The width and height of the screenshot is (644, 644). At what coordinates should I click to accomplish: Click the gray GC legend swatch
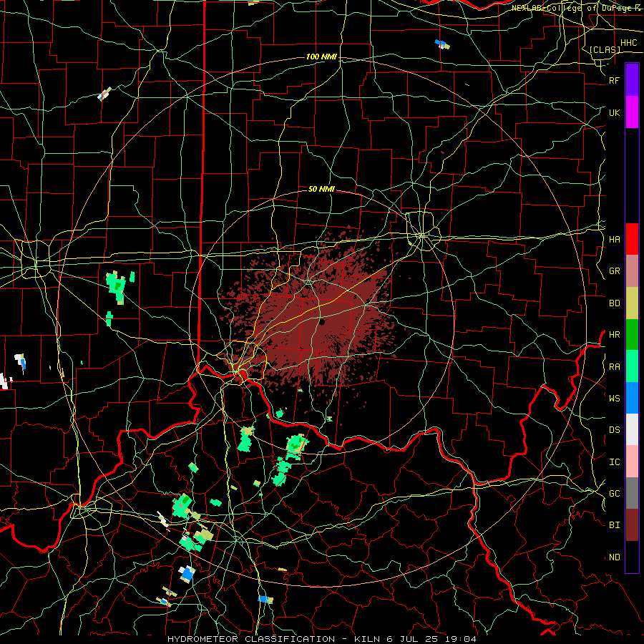(x=632, y=493)
